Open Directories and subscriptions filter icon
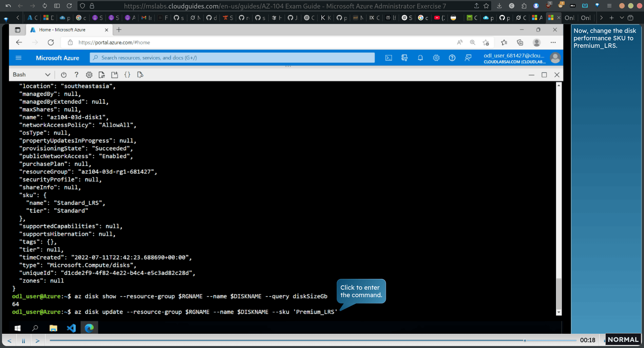The height and width of the screenshot is (348, 644). [x=404, y=58]
